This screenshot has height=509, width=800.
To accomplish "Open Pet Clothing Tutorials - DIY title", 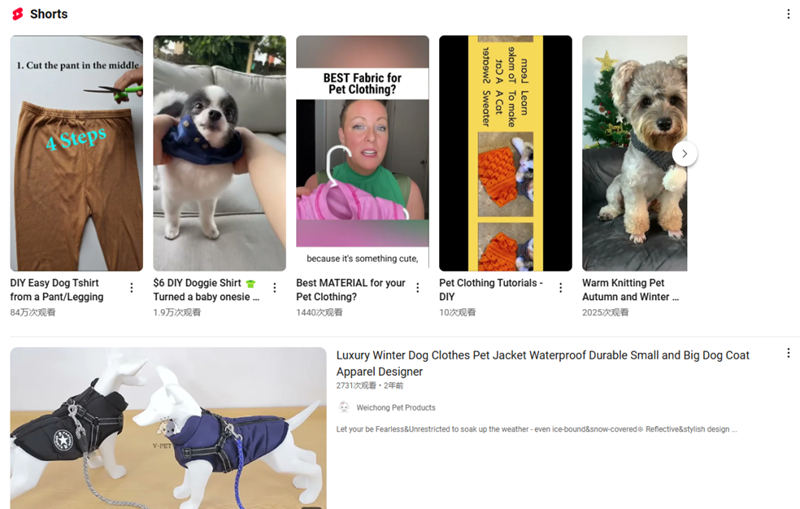I will click(491, 290).
